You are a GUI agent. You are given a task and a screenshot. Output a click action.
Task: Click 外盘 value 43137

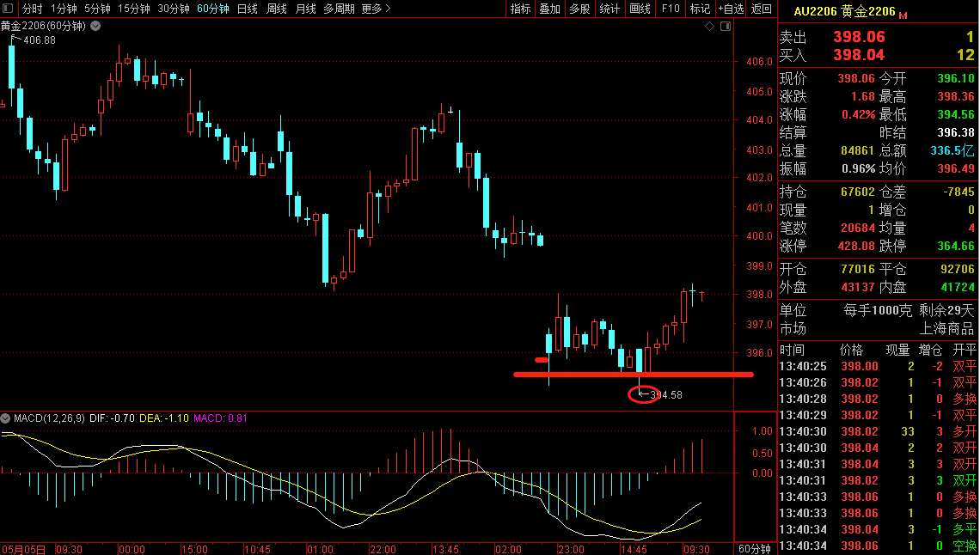click(x=858, y=288)
